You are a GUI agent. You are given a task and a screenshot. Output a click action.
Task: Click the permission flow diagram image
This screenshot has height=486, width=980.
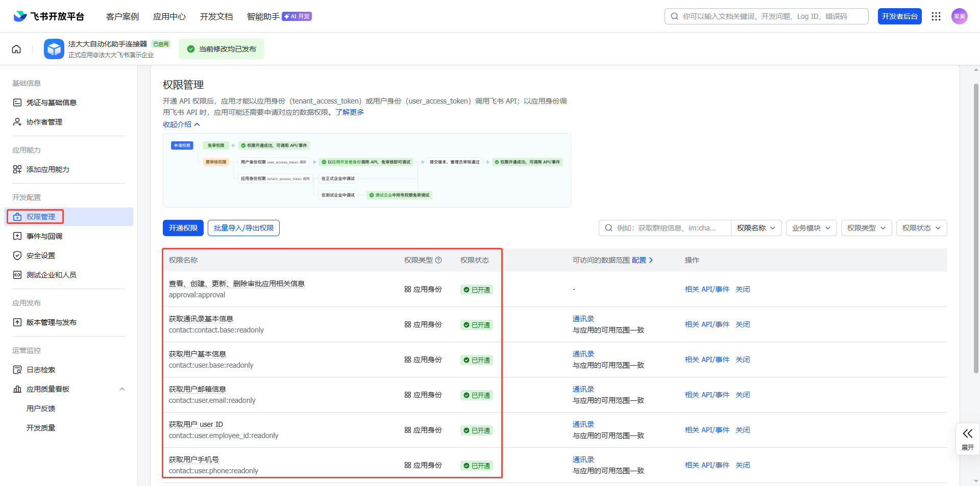pos(366,170)
